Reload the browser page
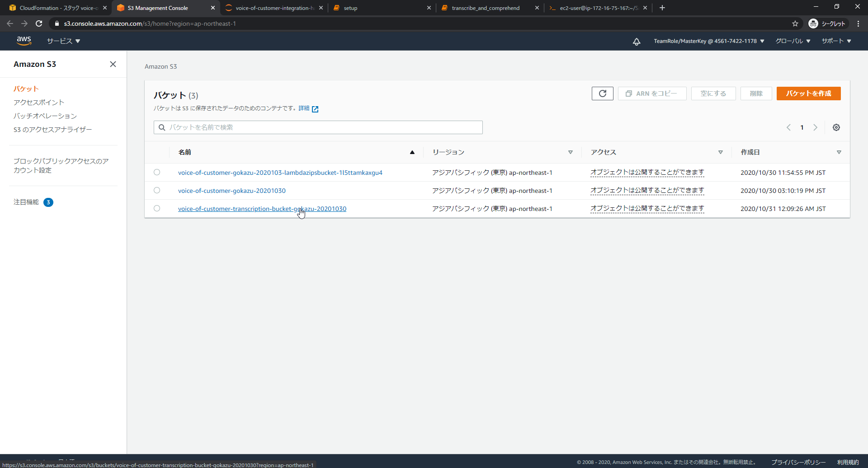The width and height of the screenshot is (868, 468). (39, 23)
